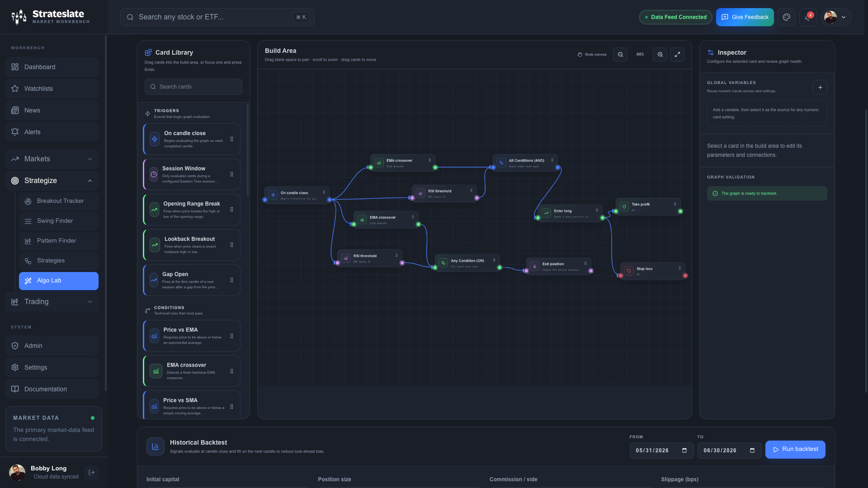
Task: Select the RSI threshold above 55 node
Action: click(x=444, y=193)
